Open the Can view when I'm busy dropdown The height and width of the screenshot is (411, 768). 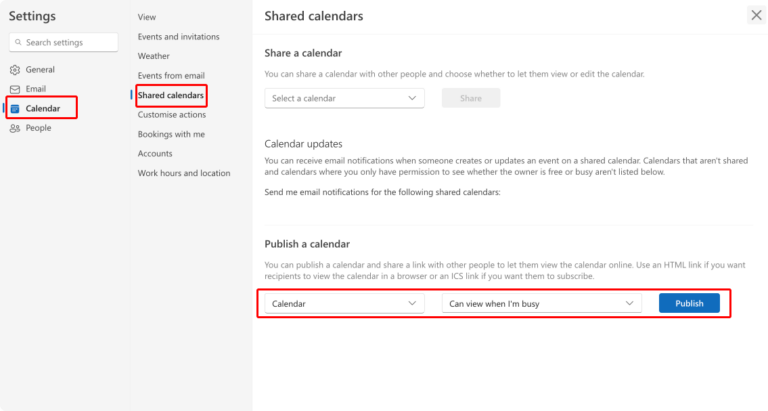(542, 304)
